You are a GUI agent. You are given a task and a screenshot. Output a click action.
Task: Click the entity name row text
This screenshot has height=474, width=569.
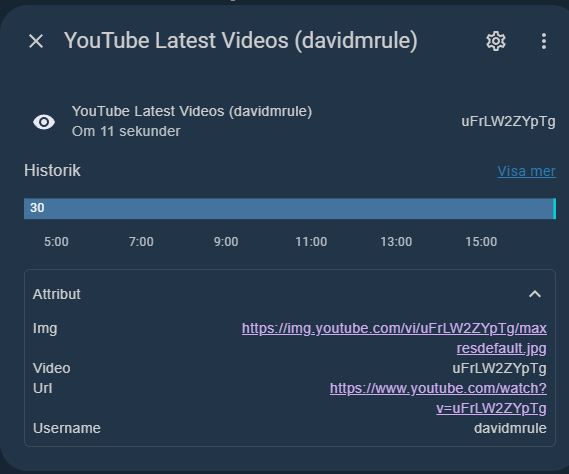(192, 111)
